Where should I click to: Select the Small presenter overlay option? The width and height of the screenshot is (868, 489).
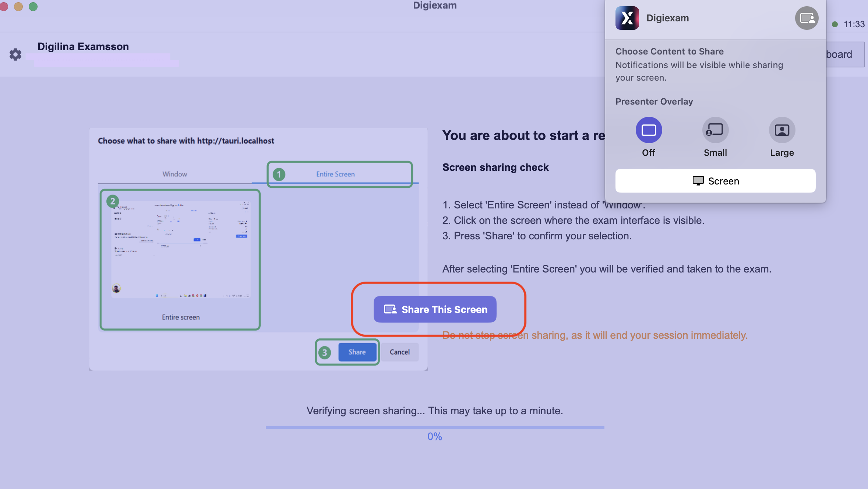coord(715,130)
